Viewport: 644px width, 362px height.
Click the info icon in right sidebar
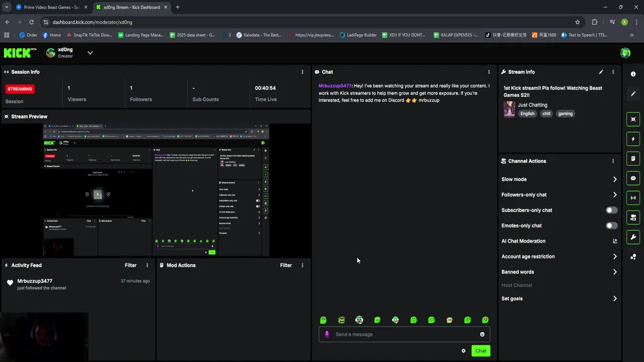tap(633, 74)
